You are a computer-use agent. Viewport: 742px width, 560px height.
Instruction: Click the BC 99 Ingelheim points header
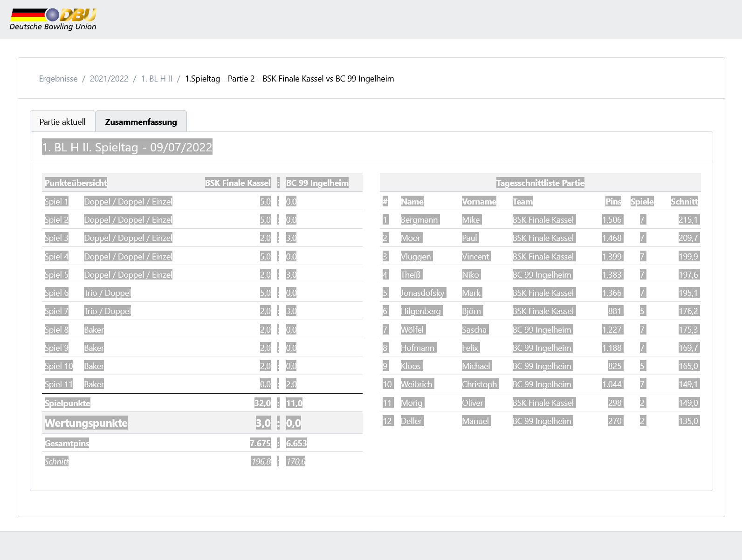pos(317,183)
